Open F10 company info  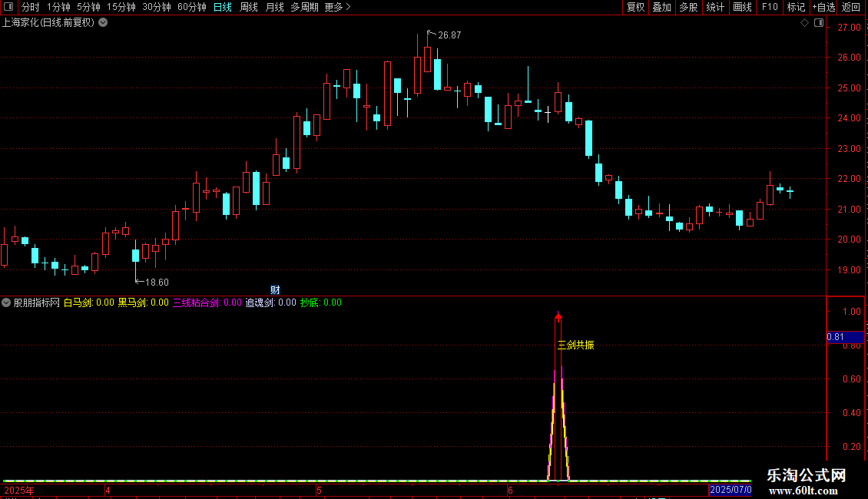coord(770,7)
